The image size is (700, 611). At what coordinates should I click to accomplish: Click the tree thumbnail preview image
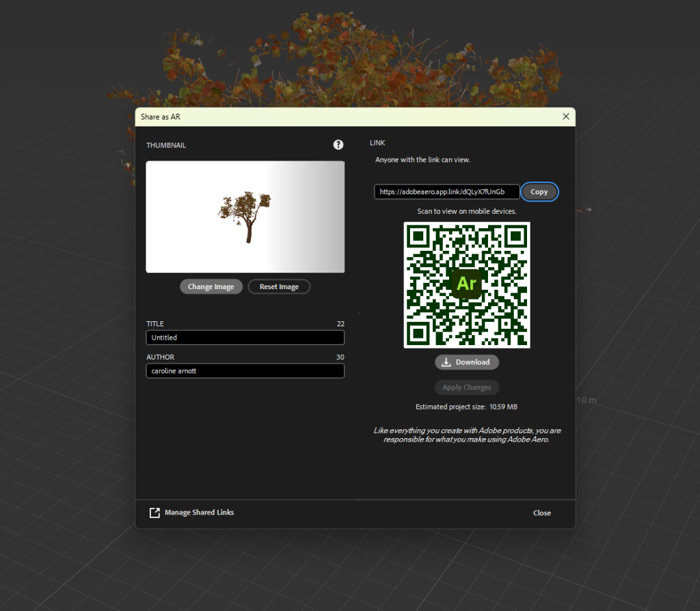[x=245, y=217]
